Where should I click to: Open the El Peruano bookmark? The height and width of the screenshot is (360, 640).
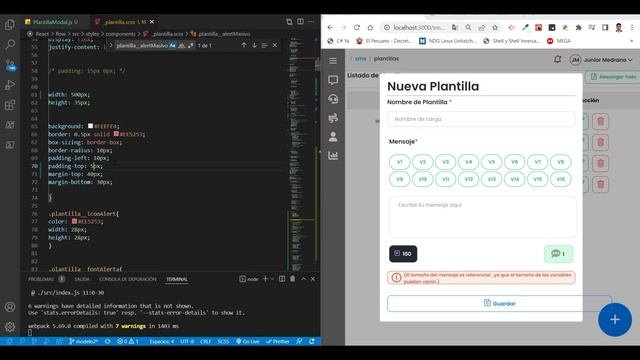pyautogui.click(x=384, y=41)
